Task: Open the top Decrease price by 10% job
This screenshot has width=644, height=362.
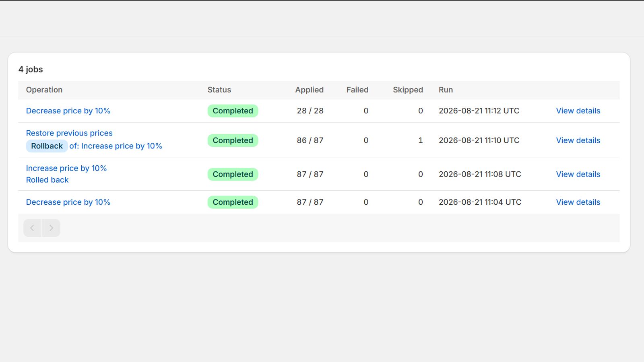Action: tap(68, 111)
